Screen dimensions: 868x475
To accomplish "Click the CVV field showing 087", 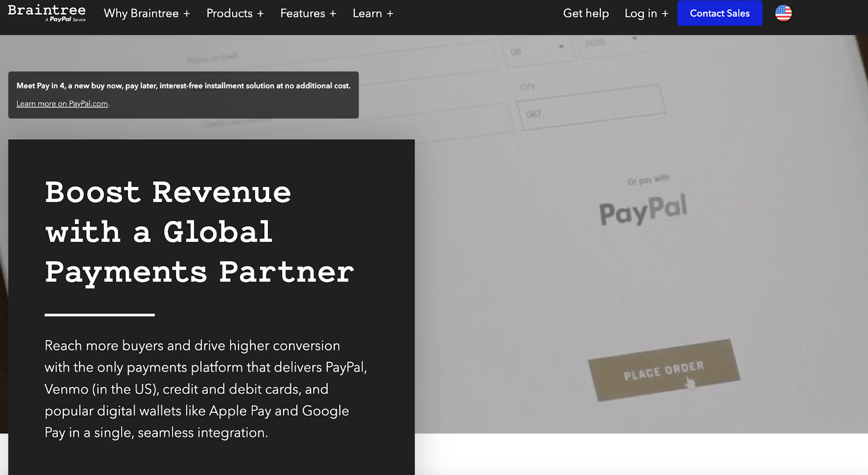I will [x=591, y=107].
